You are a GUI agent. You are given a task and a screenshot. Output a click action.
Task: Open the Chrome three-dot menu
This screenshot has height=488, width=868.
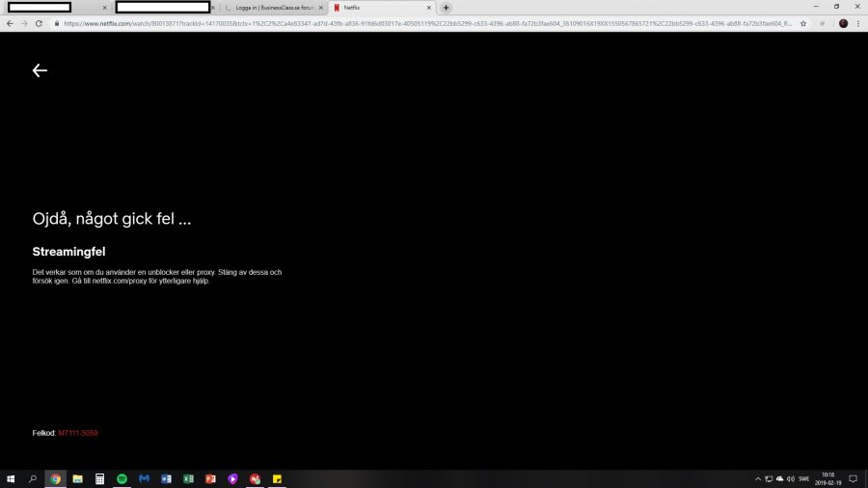[857, 23]
